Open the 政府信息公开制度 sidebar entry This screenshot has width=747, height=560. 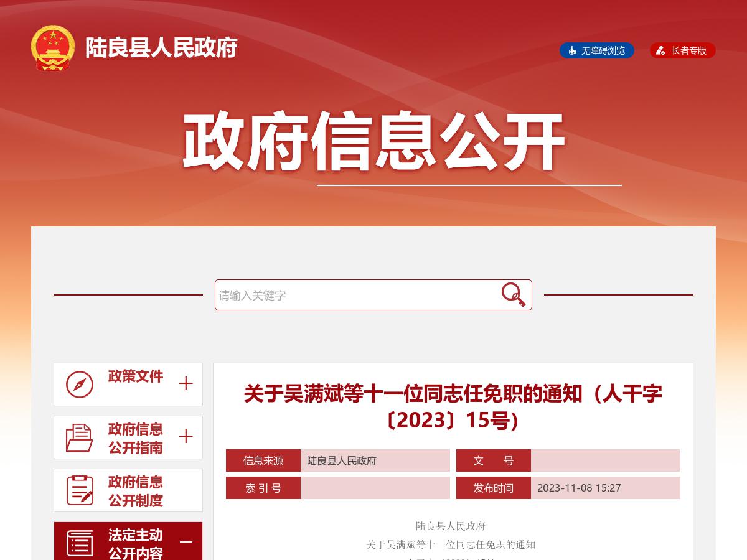pyautogui.click(x=135, y=490)
